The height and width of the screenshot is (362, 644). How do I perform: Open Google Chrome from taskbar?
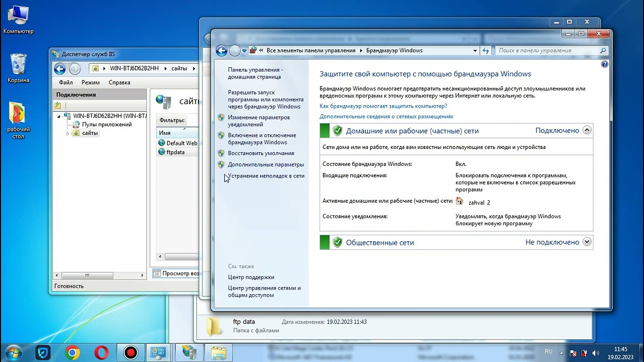tap(72, 353)
